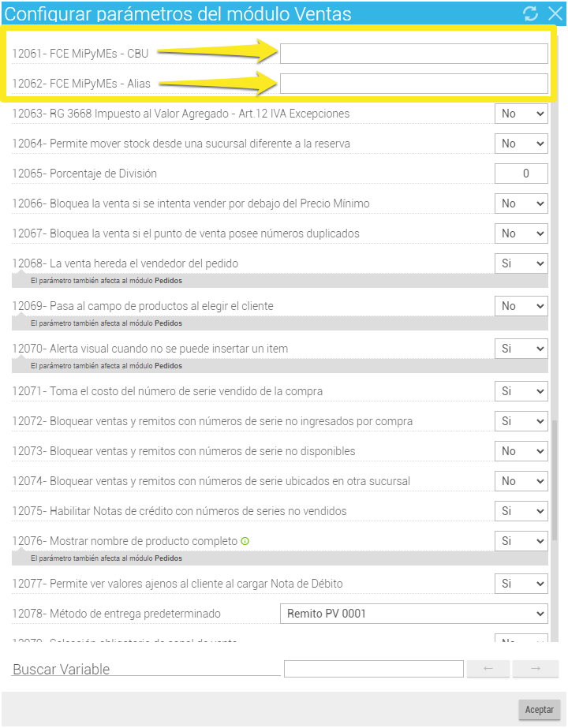Screen dimensions: 568x728
Task: Click the green info icon beside parameter 12076
Action: click(x=245, y=541)
